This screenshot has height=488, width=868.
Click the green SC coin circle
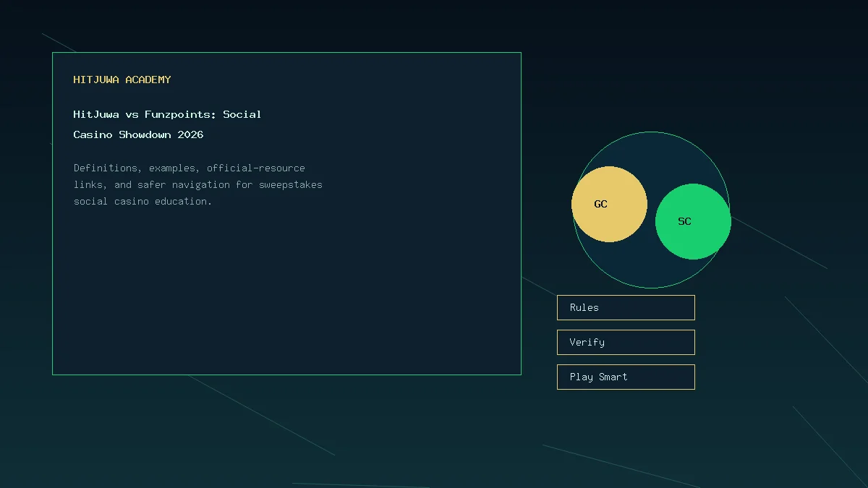tap(693, 221)
